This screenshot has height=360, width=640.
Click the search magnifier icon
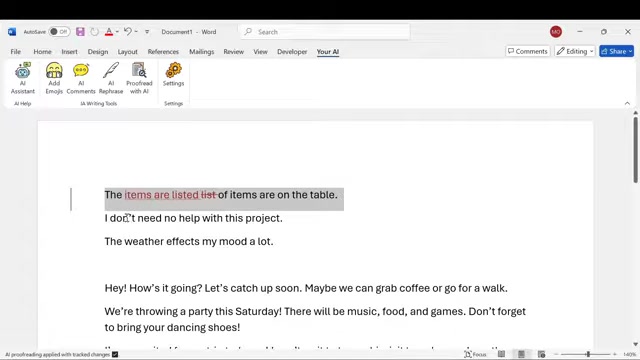248,31
